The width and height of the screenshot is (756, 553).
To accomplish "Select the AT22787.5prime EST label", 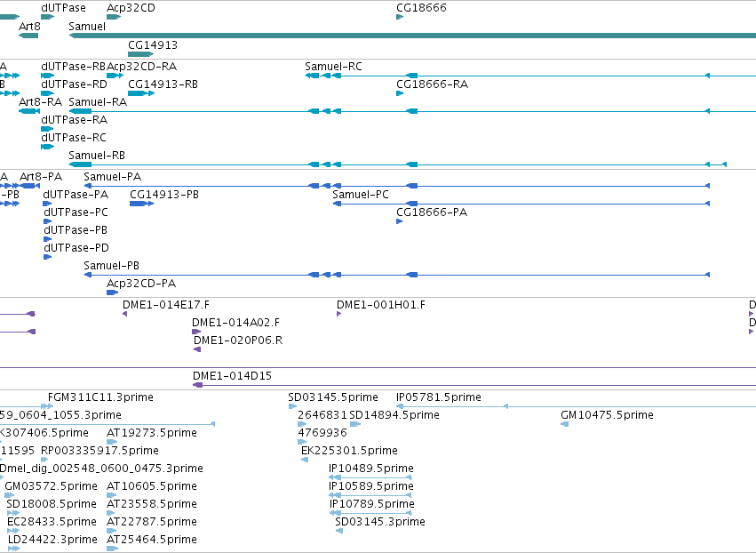I will [152, 522].
